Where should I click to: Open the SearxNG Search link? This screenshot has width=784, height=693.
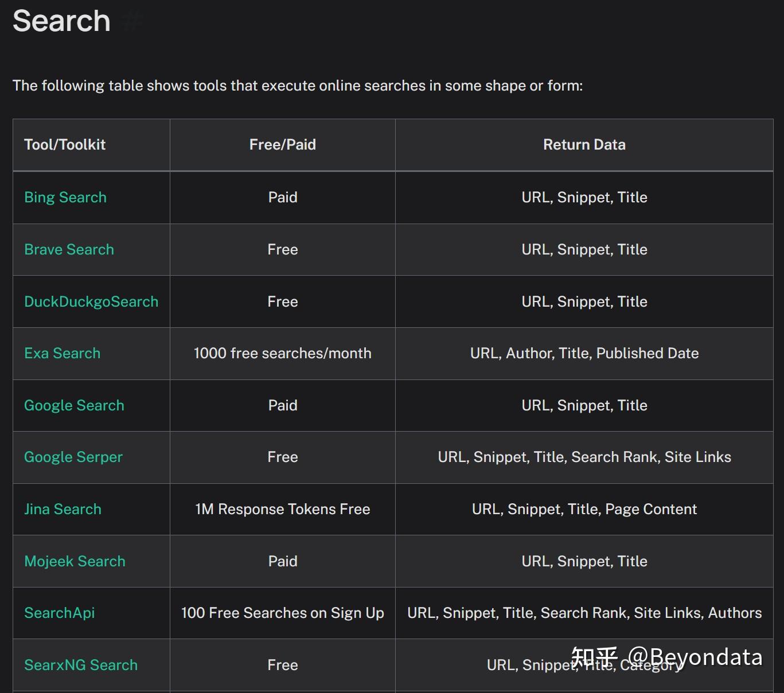tap(81, 665)
